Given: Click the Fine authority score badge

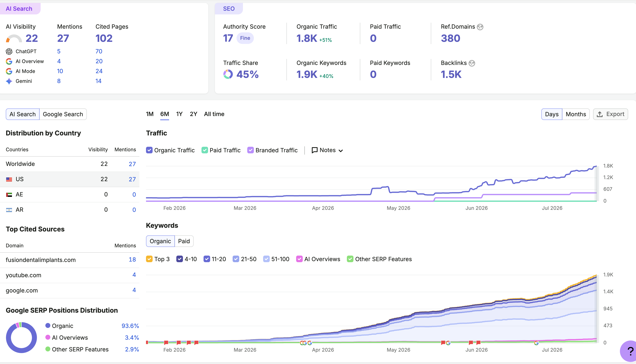Looking at the screenshot, I should (245, 38).
